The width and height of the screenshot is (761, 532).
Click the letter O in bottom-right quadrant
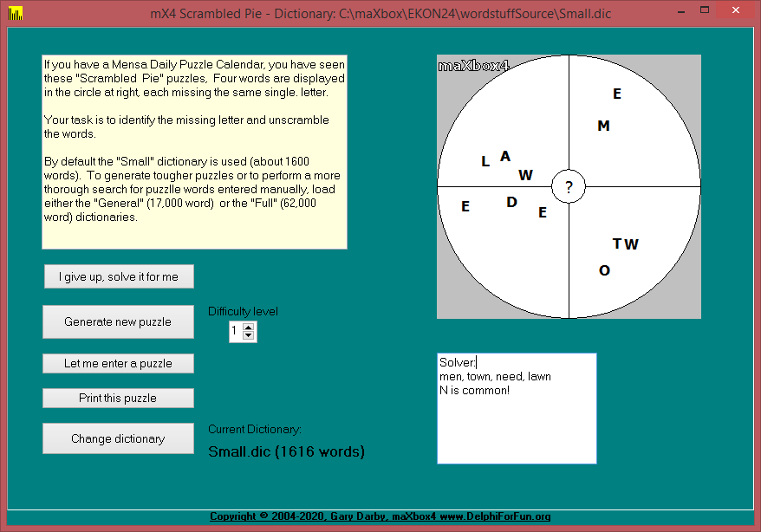[604, 271]
